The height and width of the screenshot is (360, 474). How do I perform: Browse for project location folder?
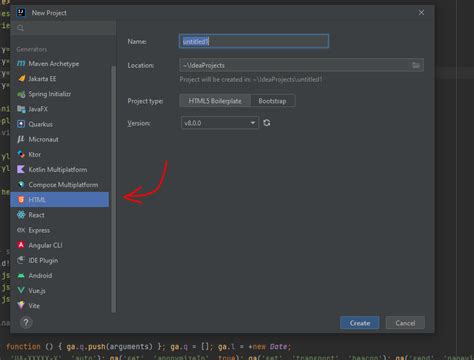pyautogui.click(x=416, y=65)
